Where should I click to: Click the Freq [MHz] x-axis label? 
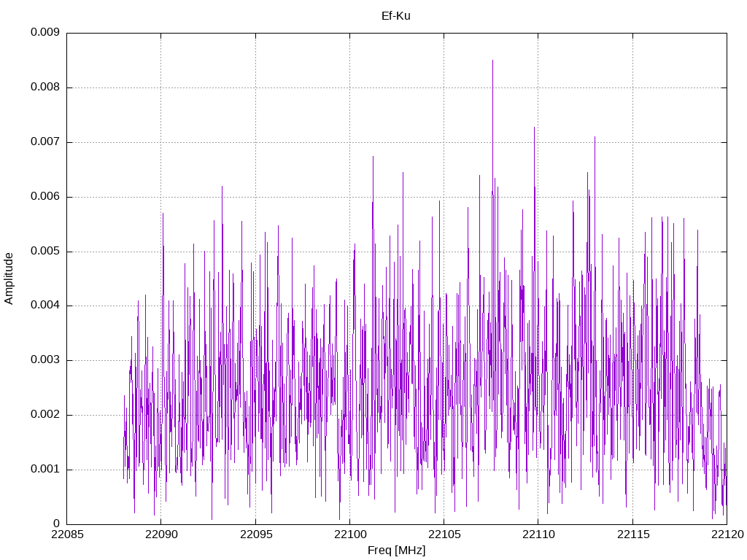click(396, 551)
